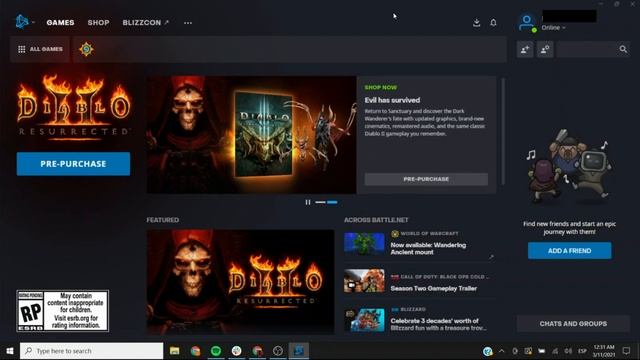Open the Battle.net taskbar icon
This screenshot has height=360, width=640.
click(x=299, y=351)
